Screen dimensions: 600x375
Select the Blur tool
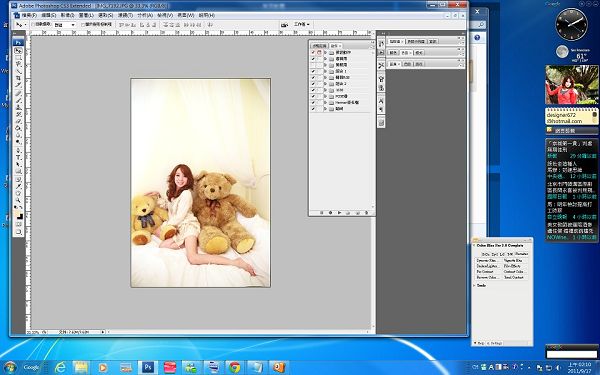pyautogui.click(x=18, y=134)
